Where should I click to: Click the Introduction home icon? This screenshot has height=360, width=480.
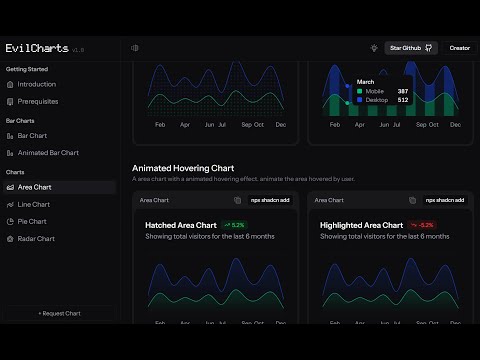pos(10,85)
